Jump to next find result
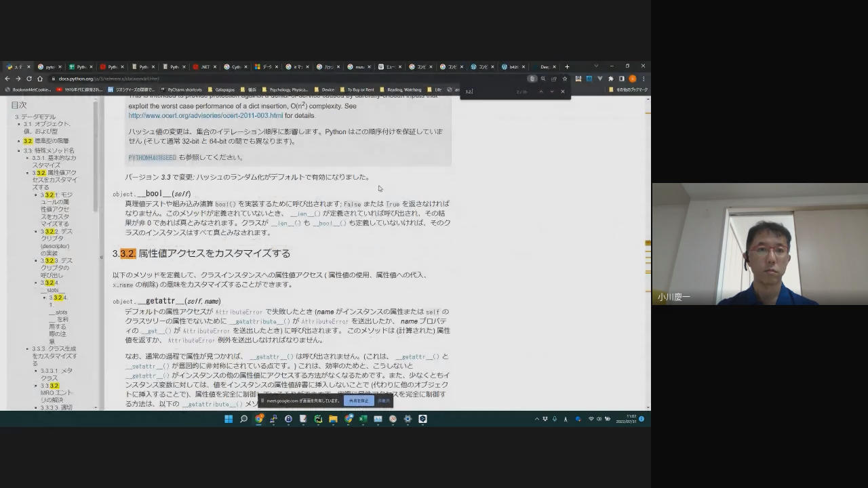 pyautogui.click(x=551, y=91)
